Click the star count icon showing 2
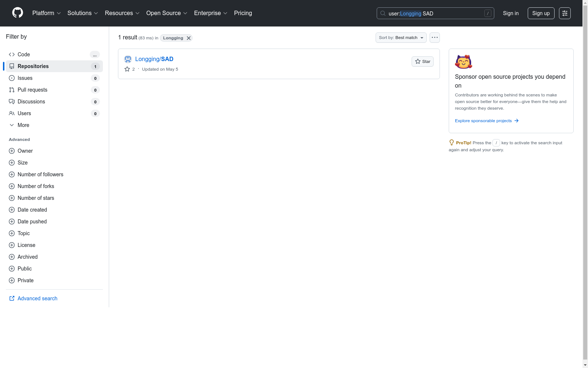The height and width of the screenshot is (368, 588). (127, 69)
